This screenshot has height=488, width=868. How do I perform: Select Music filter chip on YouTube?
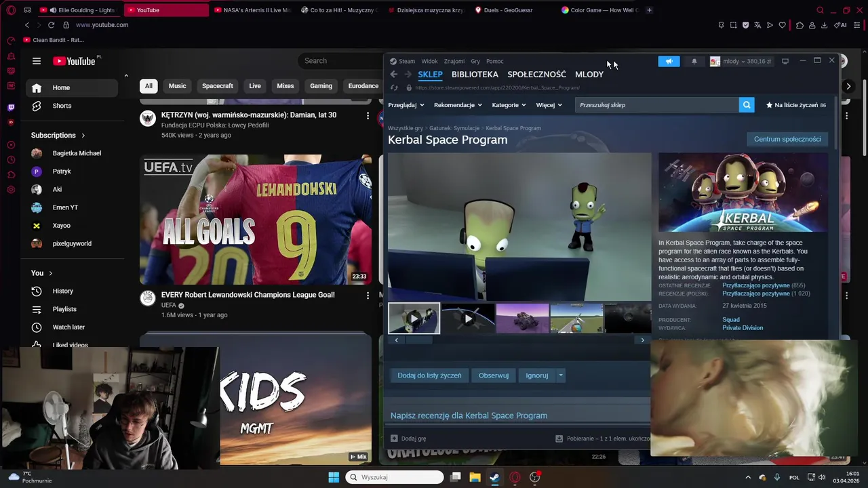point(178,86)
